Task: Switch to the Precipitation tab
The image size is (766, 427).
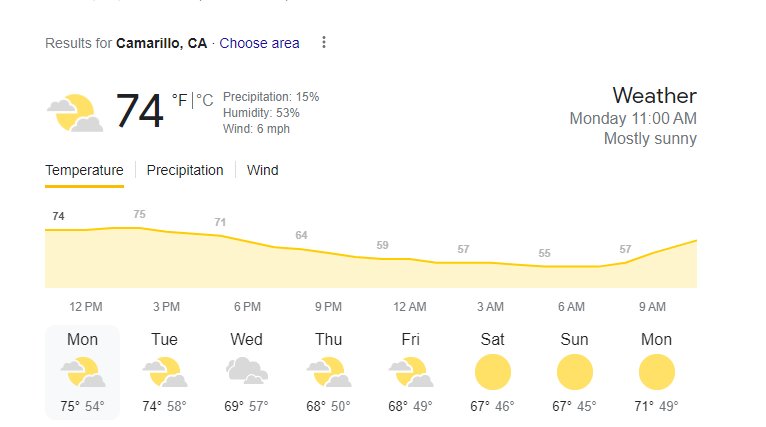Action: [185, 171]
